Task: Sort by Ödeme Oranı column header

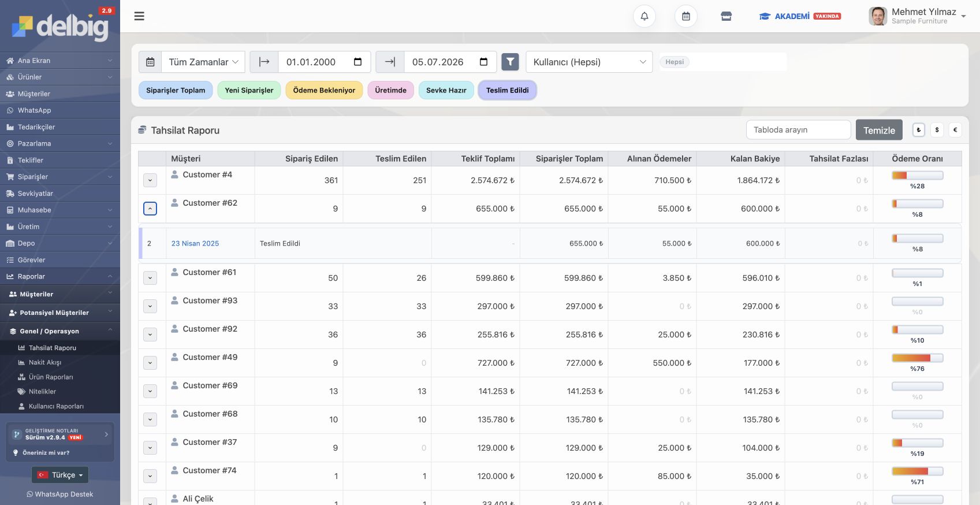Action: pyautogui.click(x=917, y=158)
